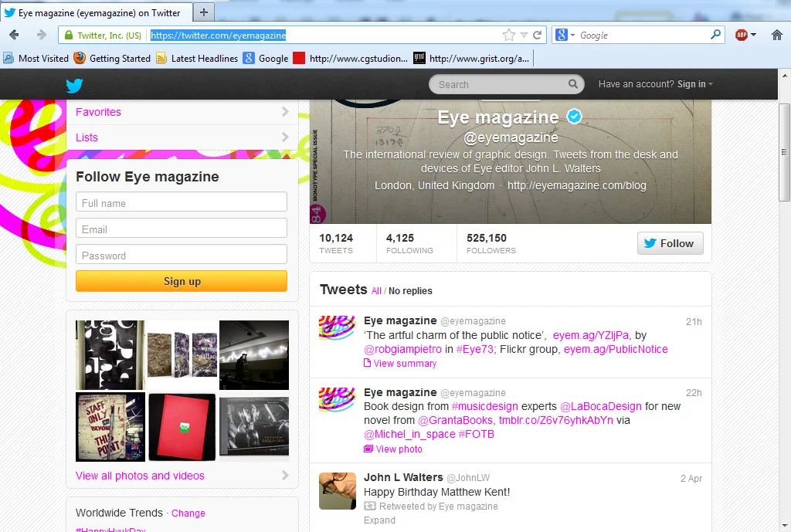The height and width of the screenshot is (532, 791).
Task: Open View all photos and videos
Action: [x=140, y=476]
